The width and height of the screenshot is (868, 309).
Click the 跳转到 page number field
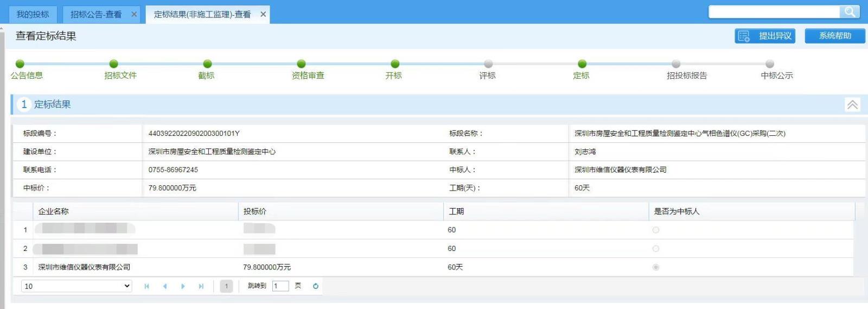[x=280, y=286]
